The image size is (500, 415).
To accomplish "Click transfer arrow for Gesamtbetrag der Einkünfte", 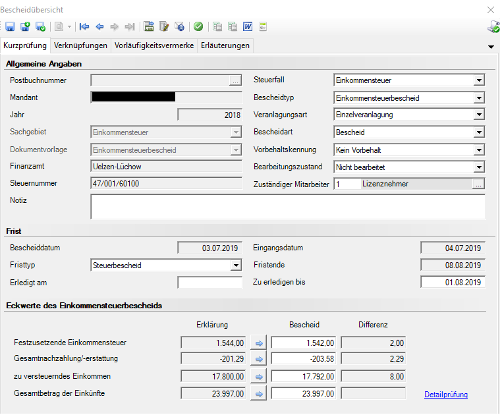I will pyautogui.click(x=259, y=394).
